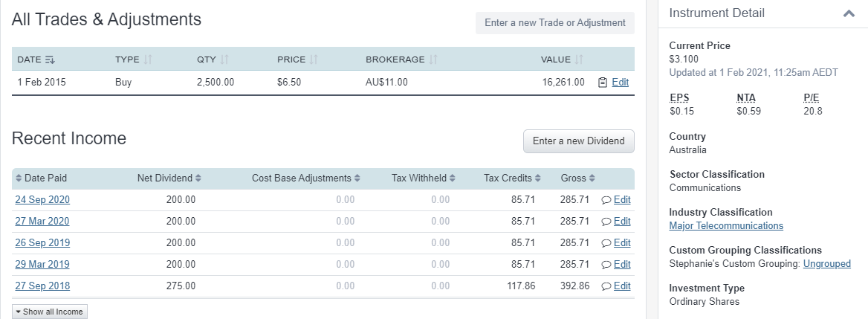
Task: Sort trades by QTY column
Action: click(x=213, y=59)
